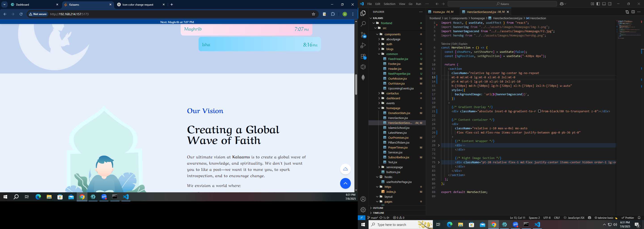
Task: Open the Extensions view in activity bar
Action: [363, 57]
